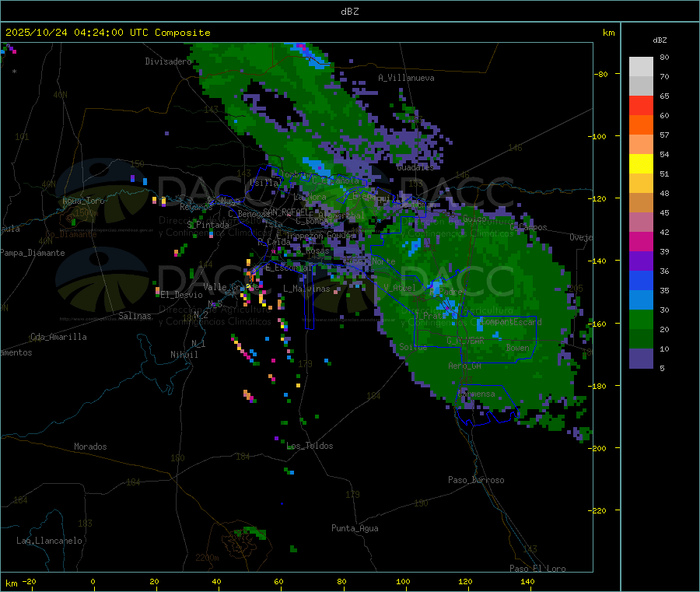700x592 pixels.
Task: Select the 'Nihuil' location label
Action: click(184, 355)
